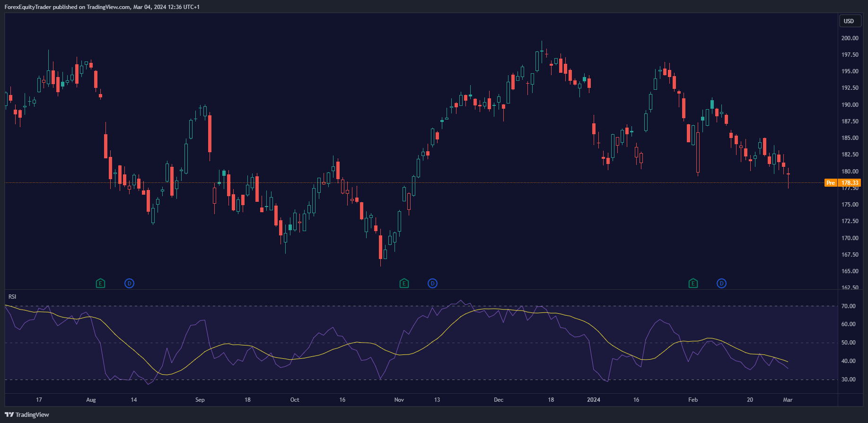The image size is (868, 423).
Task: Click the 195.00 price axis label
Action: pos(850,71)
